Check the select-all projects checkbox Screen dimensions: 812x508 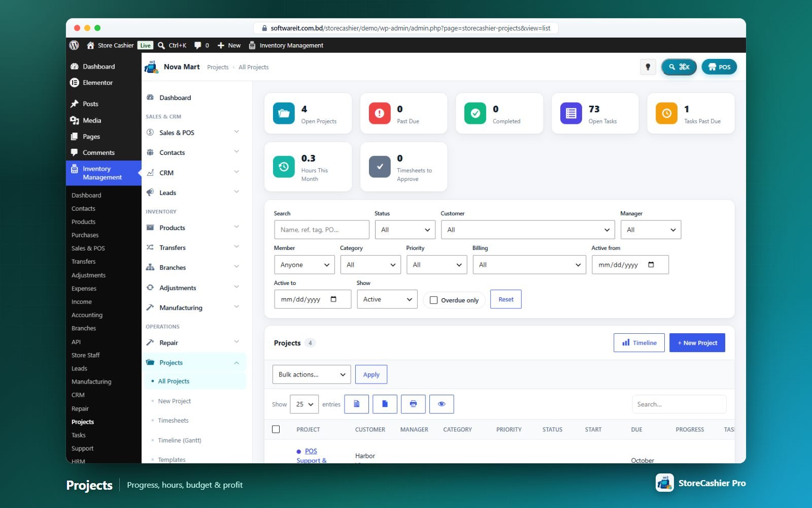click(x=276, y=429)
